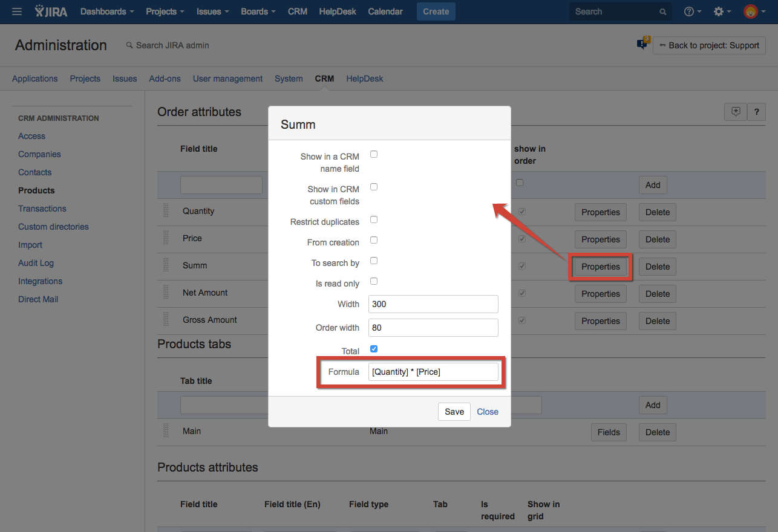
Task: Grab the drag handle beside Quantity row
Action: point(166,211)
